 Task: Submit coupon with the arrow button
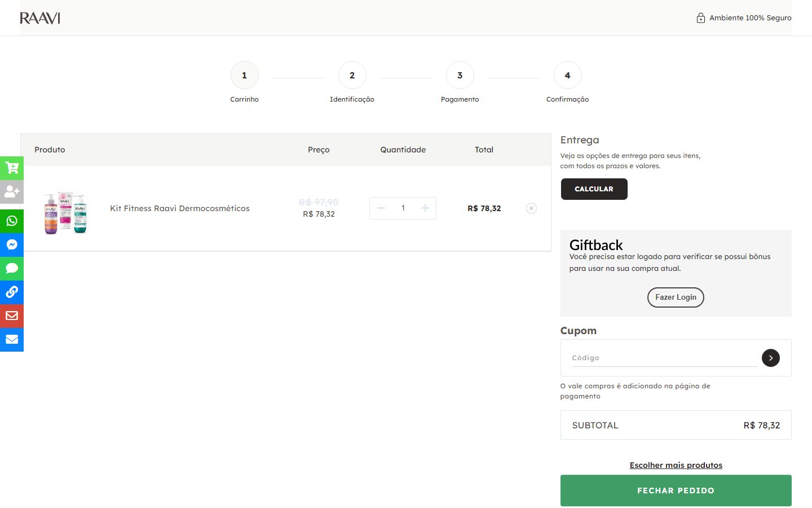coord(770,358)
